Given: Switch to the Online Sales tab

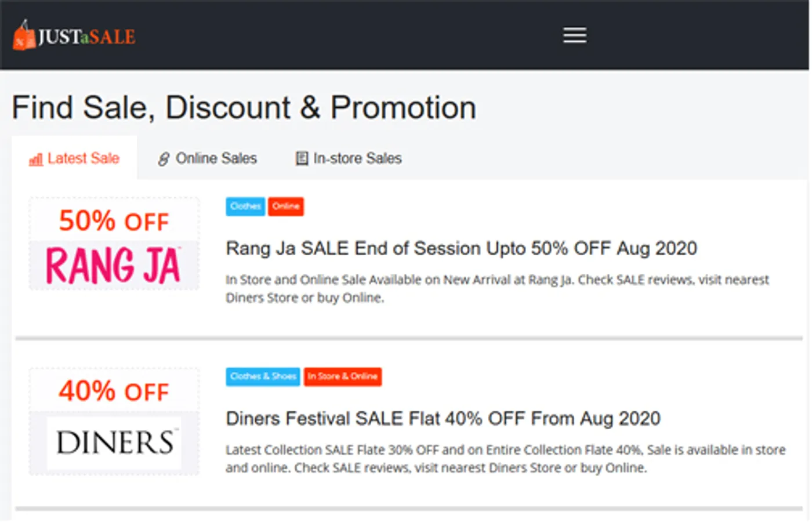Looking at the screenshot, I should pyautogui.click(x=216, y=158).
